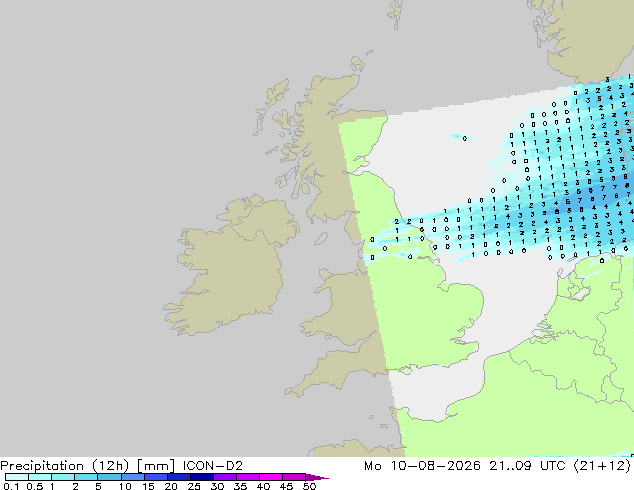This screenshot has width=634, height=490.
Task: Click the '(21+12)' forecast offset text
Action: click(602, 466)
